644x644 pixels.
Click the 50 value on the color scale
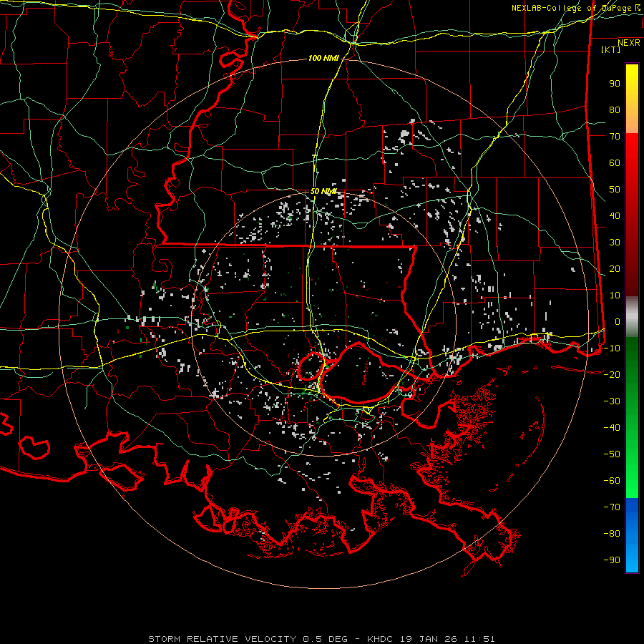pyautogui.click(x=615, y=190)
